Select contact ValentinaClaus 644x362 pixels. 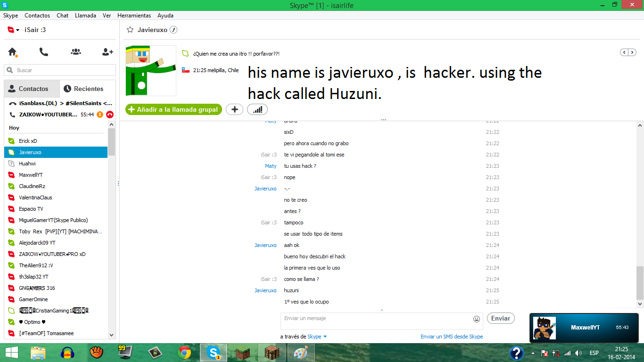coord(56,197)
